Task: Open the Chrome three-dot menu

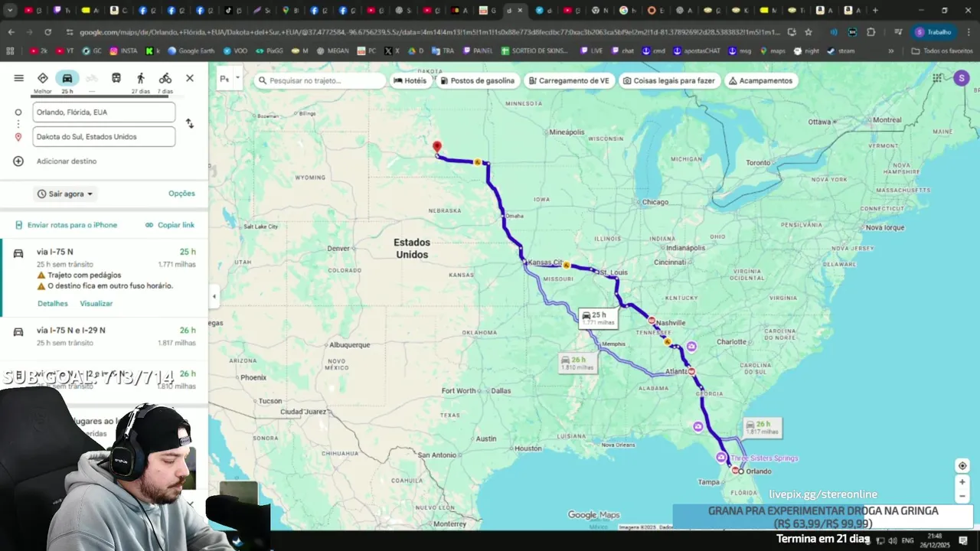Action: tap(967, 32)
